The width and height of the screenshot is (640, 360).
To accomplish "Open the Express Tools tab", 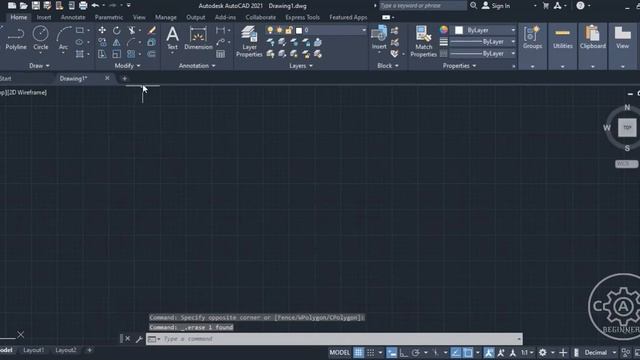I will tap(302, 18).
